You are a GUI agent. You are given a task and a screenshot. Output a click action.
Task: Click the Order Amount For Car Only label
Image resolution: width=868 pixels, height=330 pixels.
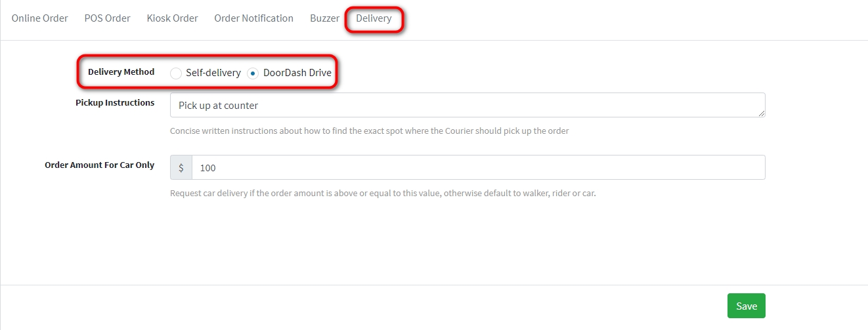tap(99, 165)
